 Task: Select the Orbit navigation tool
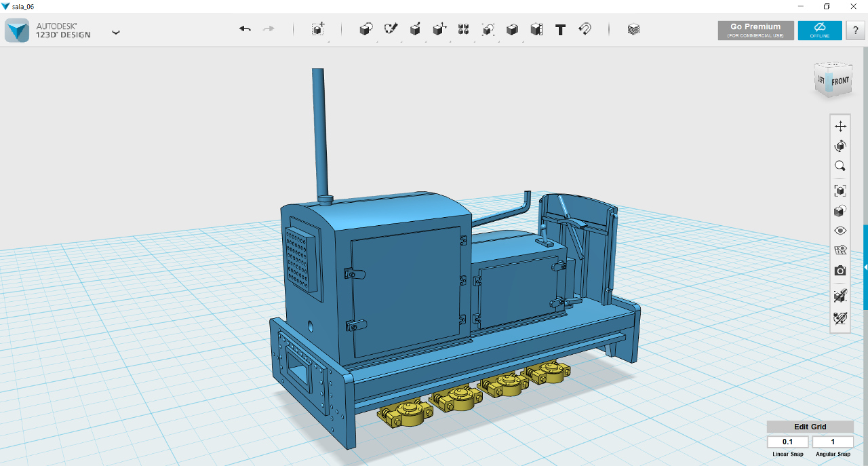click(x=840, y=146)
